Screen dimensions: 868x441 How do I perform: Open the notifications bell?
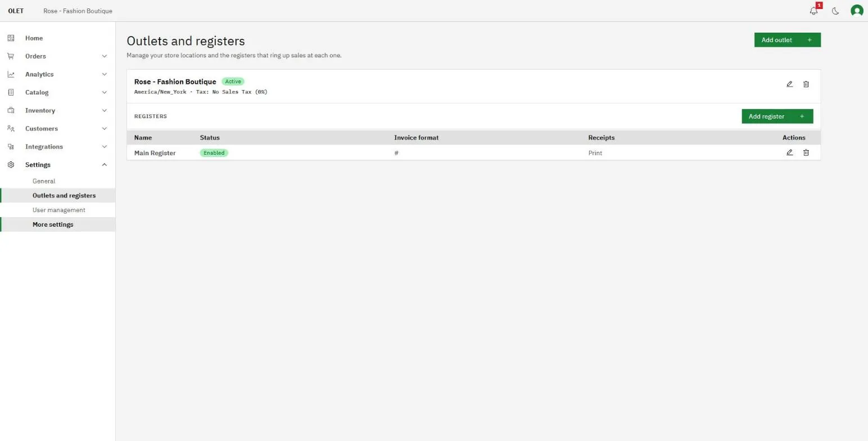click(x=813, y=11)
